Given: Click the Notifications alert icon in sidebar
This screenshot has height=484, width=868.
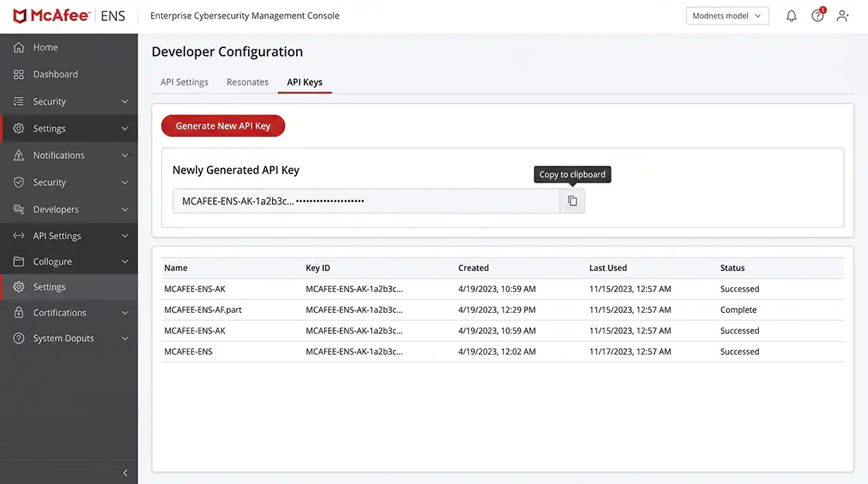Looking at the screenshot, I should pos(19,156).
